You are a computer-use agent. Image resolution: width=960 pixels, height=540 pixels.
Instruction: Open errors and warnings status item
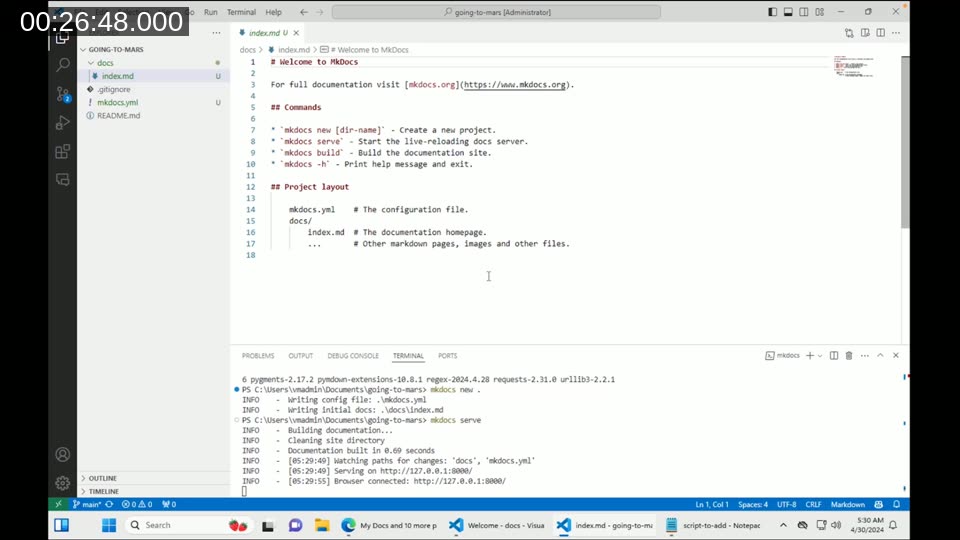137,504
